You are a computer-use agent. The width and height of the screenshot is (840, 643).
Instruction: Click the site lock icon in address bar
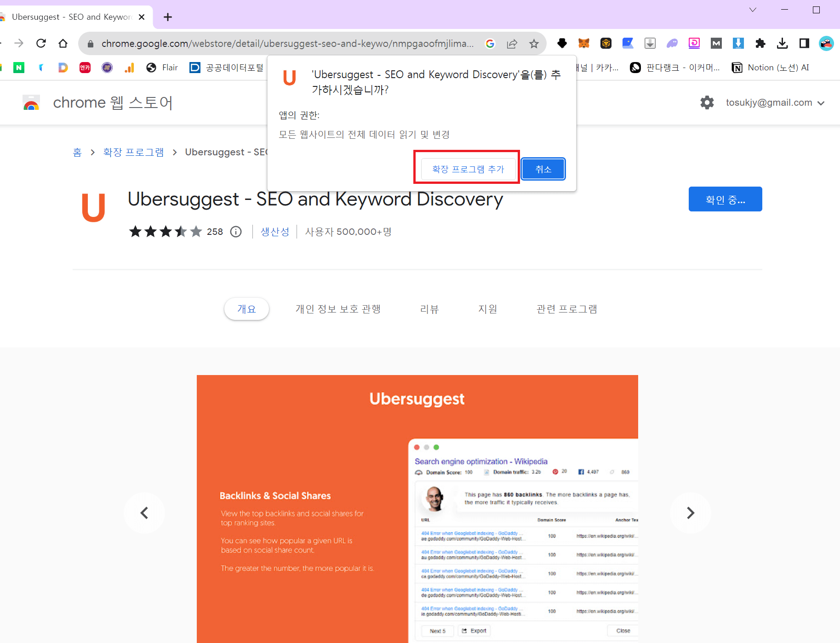click(91, 44)
